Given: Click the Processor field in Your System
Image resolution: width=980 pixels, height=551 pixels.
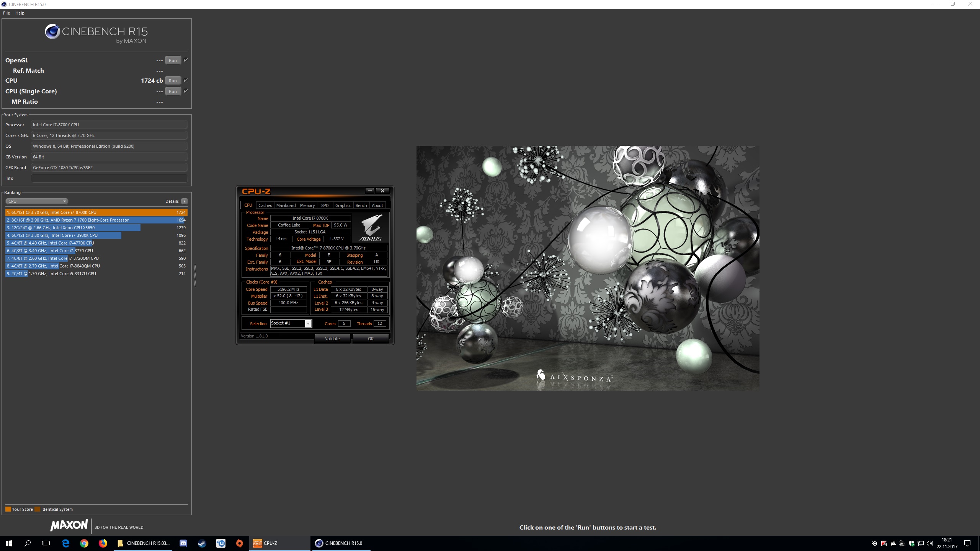Looking at the screenshot, I should (x=109, y=125).
